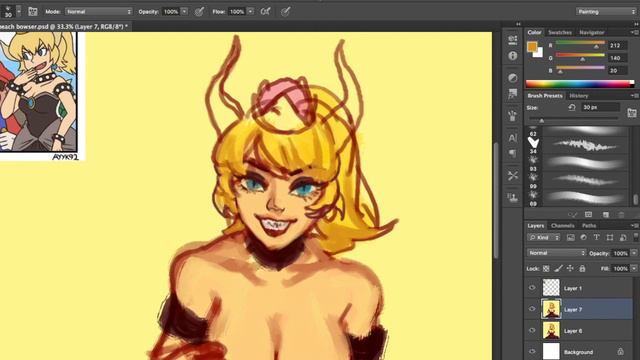Open the layer blend mode Normal dropdown
This screenshot has height=360, width=640.
coord(557,253)
